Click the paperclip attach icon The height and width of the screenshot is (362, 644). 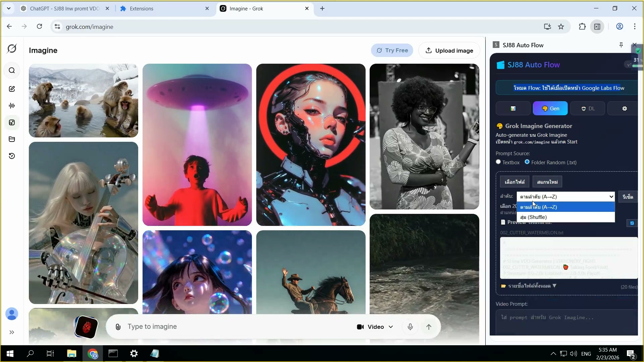[x=118, y=327]
